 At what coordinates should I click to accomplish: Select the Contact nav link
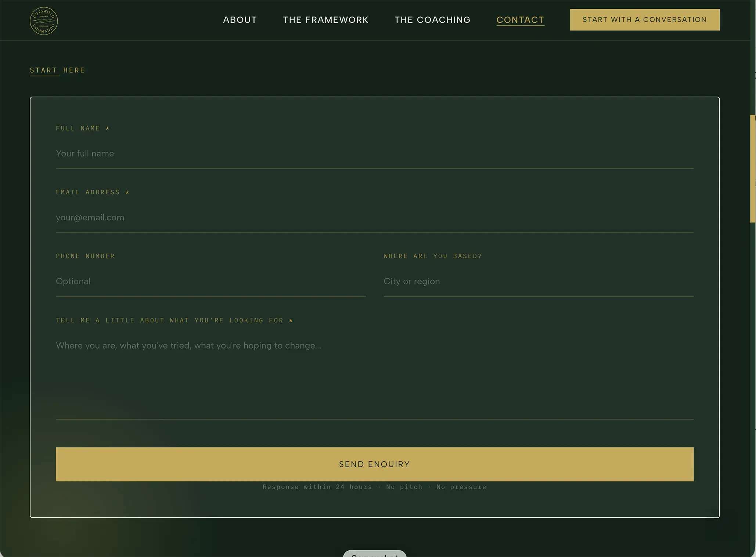[x=520, y=20]
